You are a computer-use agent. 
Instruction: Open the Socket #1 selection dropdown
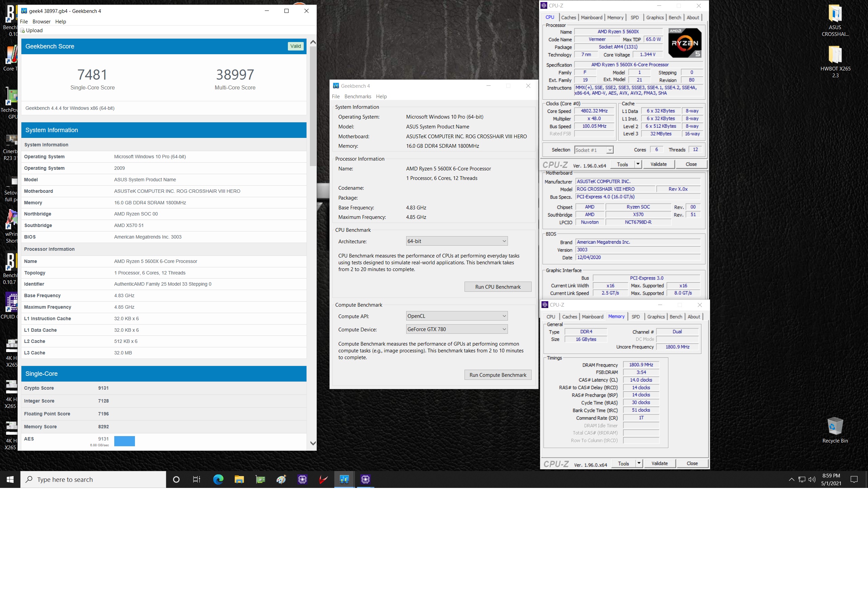[x=594, y=150]
